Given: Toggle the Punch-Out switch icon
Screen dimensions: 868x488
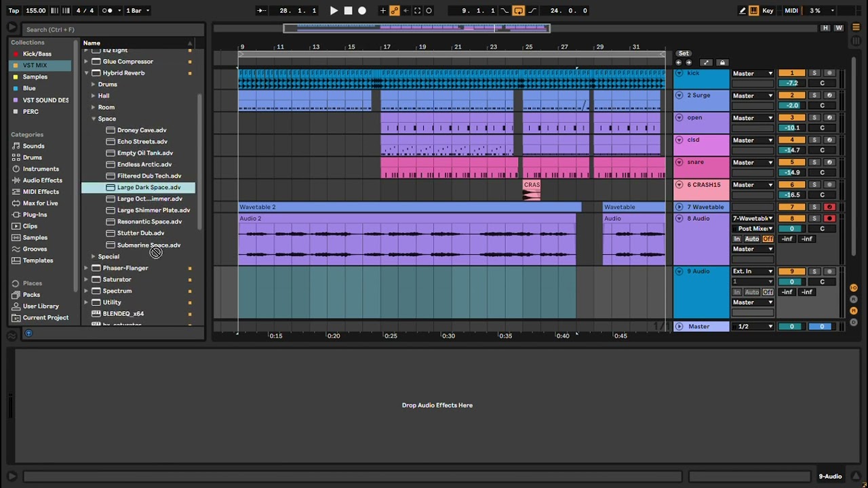Looking at the screenshot, I should pos(532,10).
